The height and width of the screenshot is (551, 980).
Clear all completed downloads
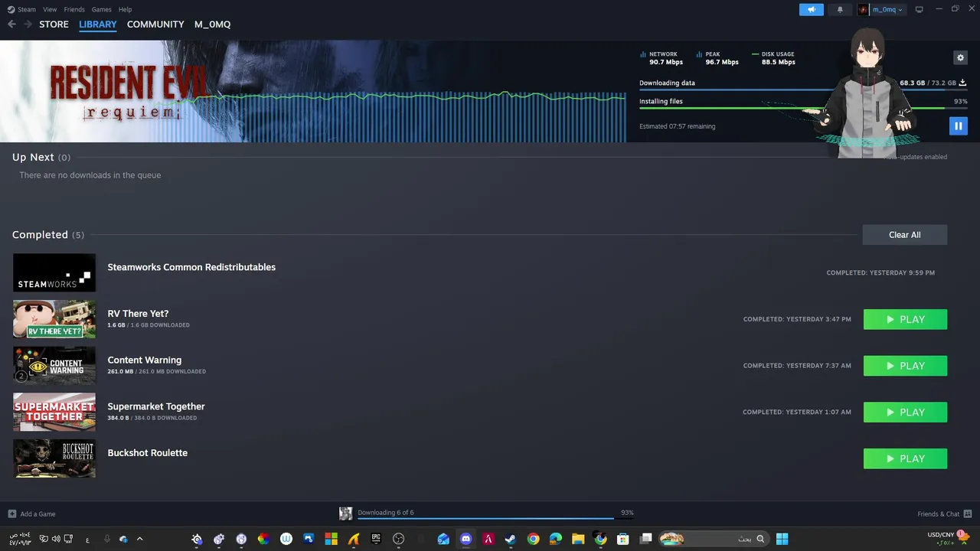[905, 235]
